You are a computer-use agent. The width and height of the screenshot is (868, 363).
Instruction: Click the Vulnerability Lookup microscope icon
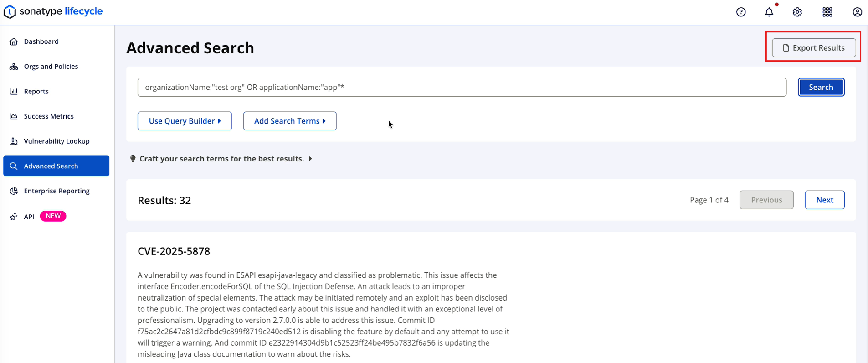coord(14,141)
